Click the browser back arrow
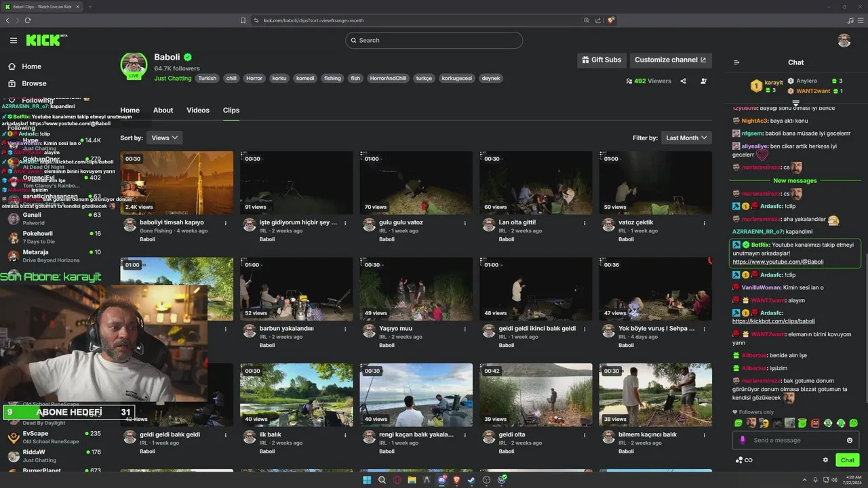 7,20
